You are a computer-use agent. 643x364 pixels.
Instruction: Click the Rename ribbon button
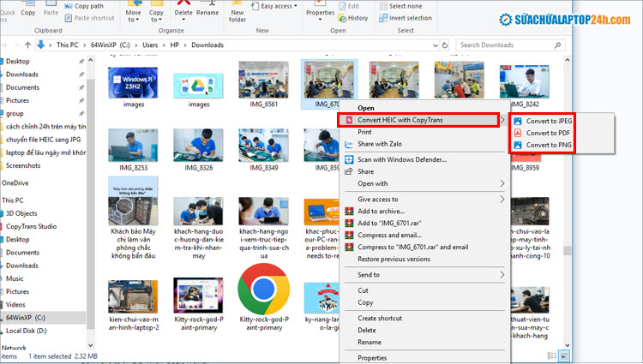coord(207,9)
